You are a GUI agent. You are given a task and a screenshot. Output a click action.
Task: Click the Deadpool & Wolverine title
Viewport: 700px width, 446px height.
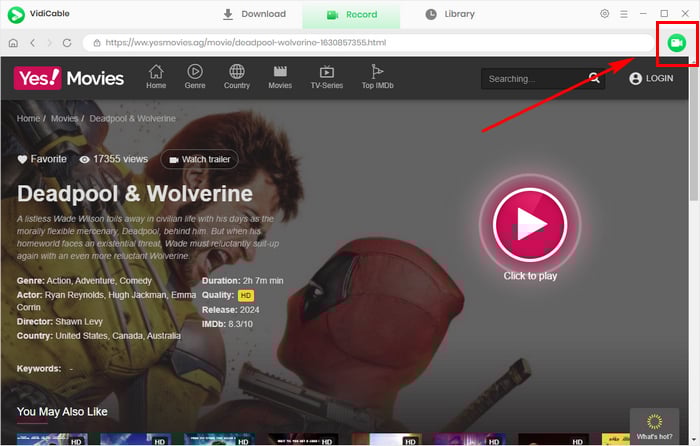tap(135, 194)
